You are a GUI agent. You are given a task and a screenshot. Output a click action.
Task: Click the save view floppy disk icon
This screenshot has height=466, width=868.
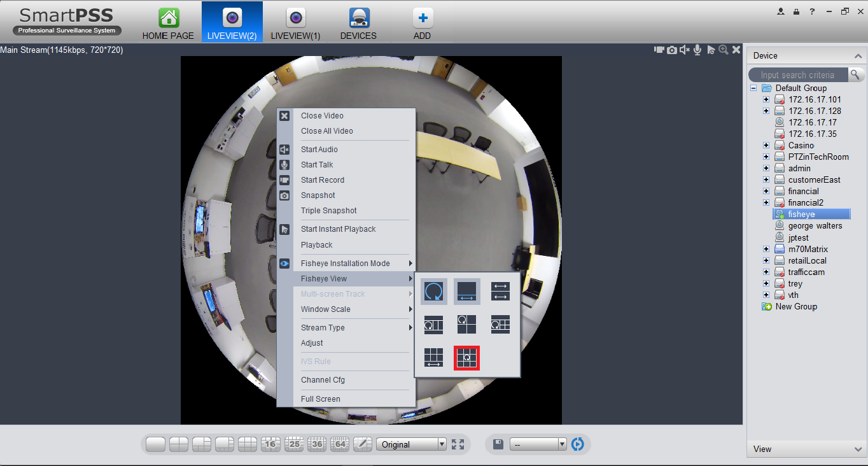[498, 444]
